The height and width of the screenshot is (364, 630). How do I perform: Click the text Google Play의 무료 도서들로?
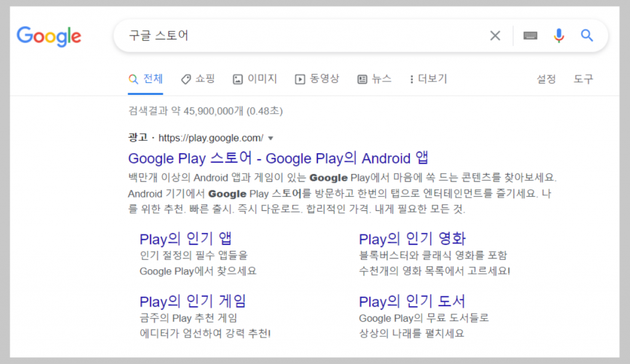pos(424,318)
